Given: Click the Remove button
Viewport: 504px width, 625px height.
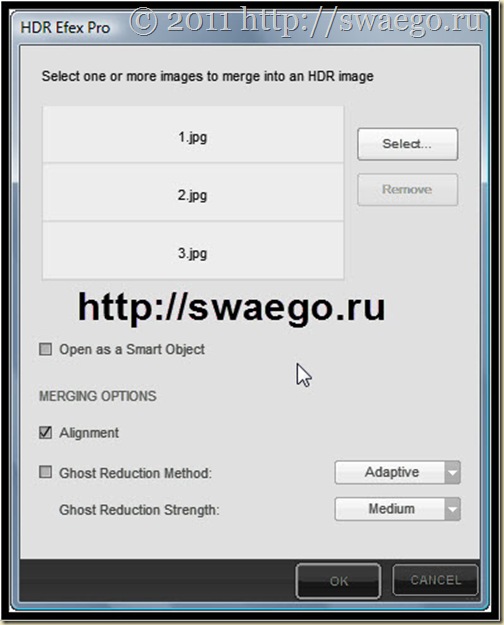Looking at the screenshot, I should pos(408,189).
